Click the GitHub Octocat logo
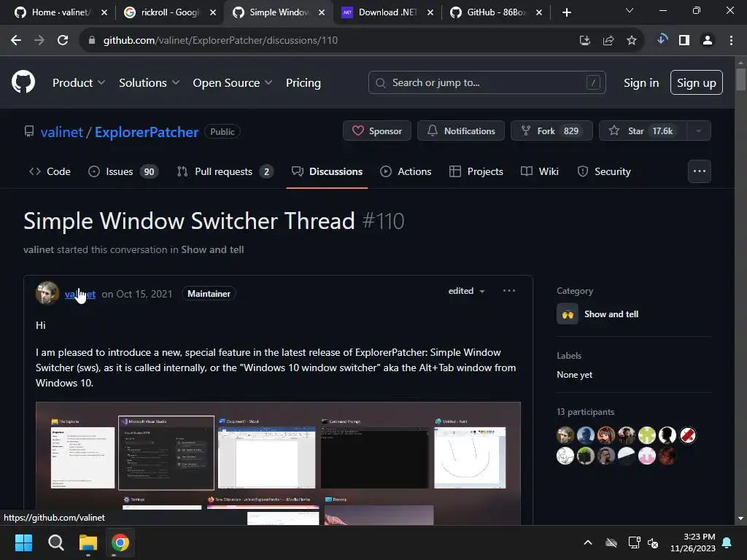The image size is (747, 560). (x=23, y=82)
